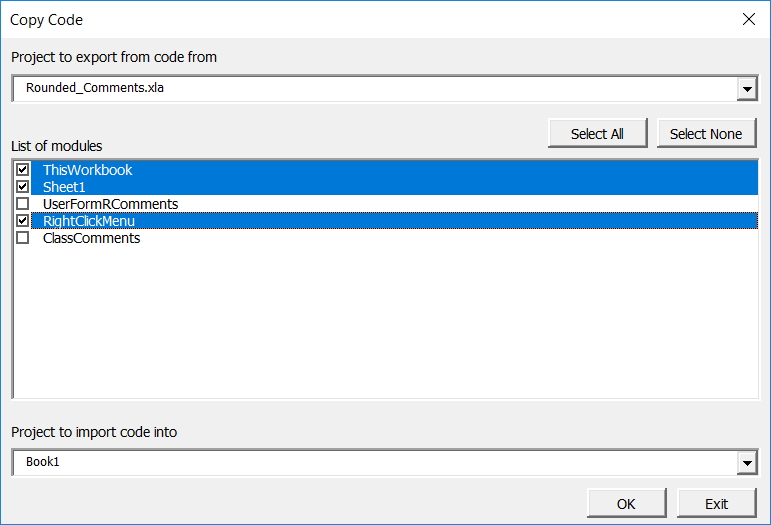Screen dimensions: 771x525
Task: Uncheck the Sheet1 module checkbox
Action: (x=23, y=187)
